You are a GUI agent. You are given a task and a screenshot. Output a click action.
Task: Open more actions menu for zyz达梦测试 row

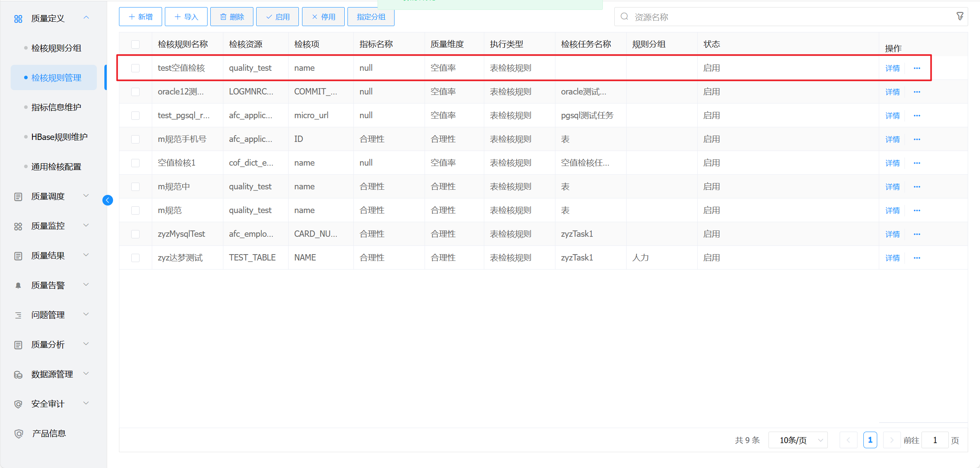point(917,258)
